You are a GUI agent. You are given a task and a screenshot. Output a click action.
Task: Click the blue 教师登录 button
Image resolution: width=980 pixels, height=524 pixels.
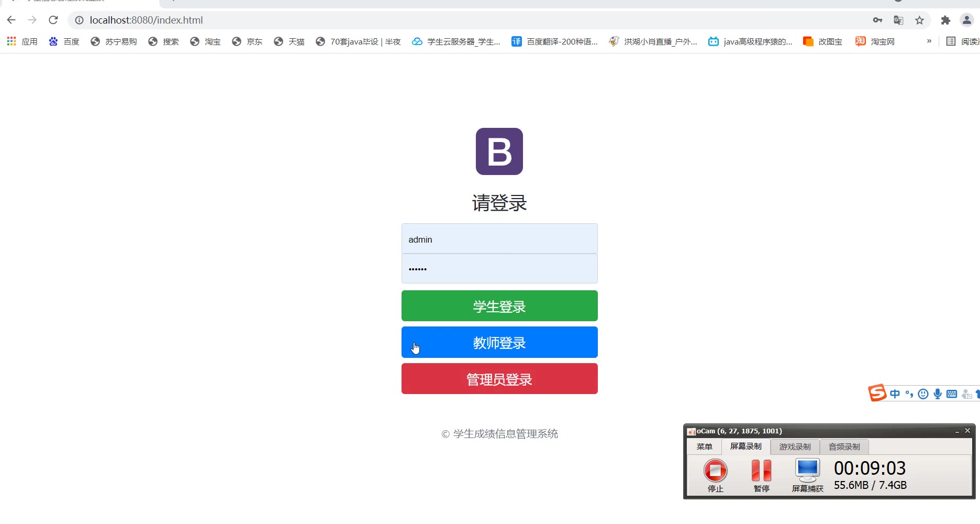[499, 342]
